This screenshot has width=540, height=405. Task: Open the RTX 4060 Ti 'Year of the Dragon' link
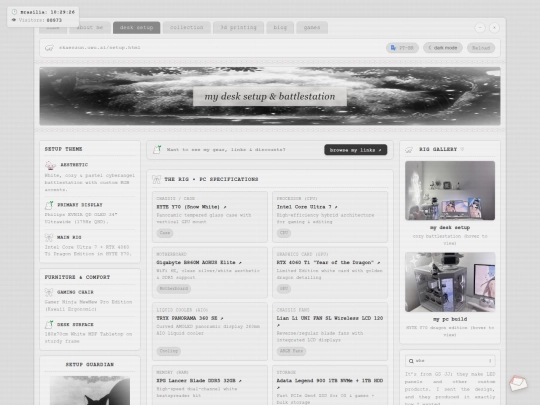[328, 262]
